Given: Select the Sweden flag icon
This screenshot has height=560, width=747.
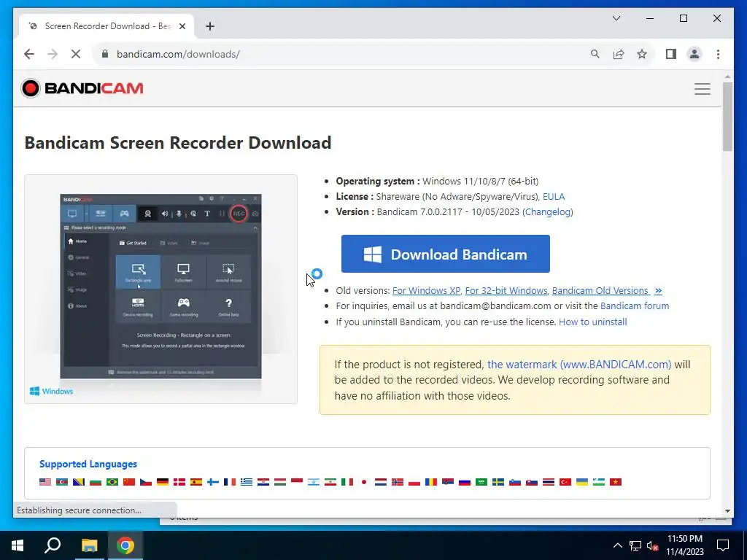Looking at the screenshot, I should (498, 482).
